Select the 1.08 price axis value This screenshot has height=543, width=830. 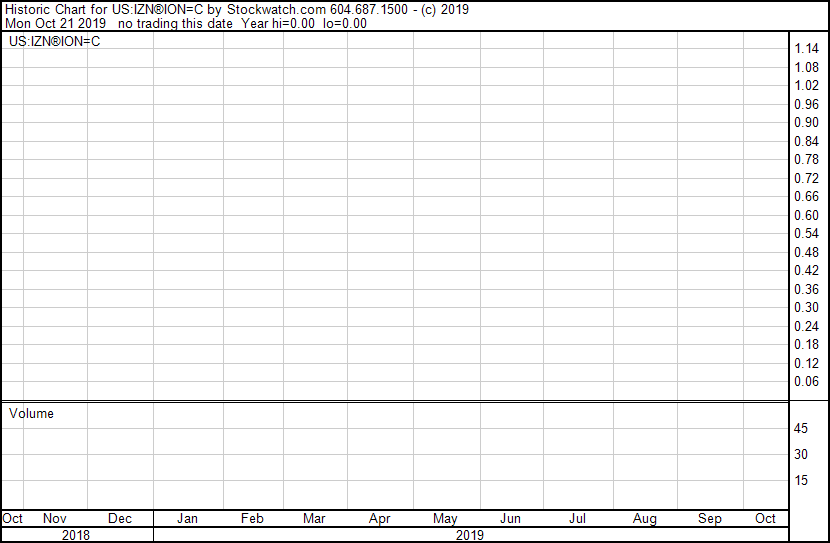[806, 67]
